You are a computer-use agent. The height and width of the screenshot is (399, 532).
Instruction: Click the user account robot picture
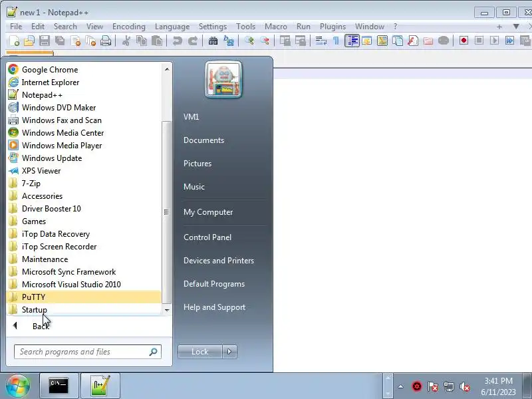pos(223,79)
